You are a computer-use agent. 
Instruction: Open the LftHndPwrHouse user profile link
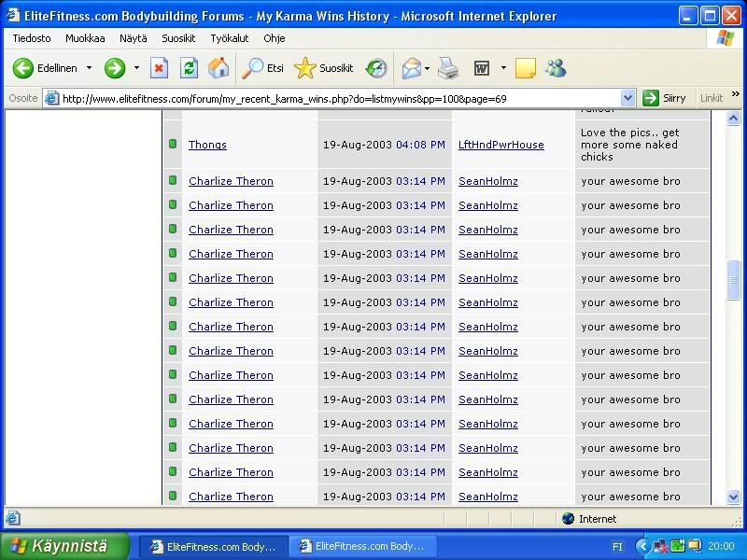[x=500, y=145]
